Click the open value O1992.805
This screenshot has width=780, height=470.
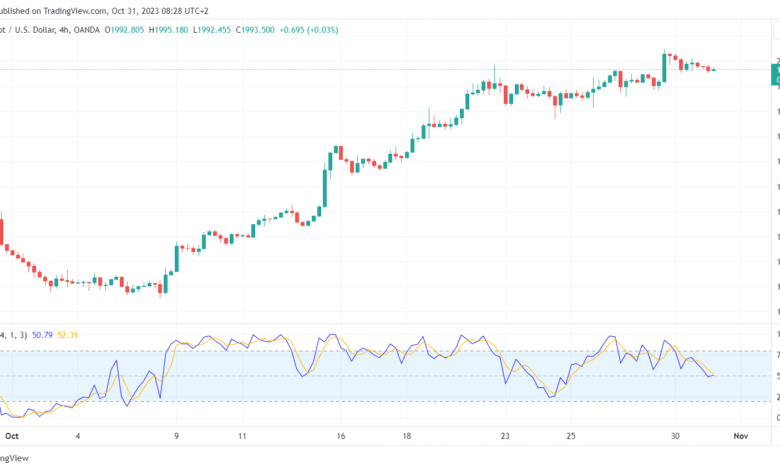click(x=124, y=30)
